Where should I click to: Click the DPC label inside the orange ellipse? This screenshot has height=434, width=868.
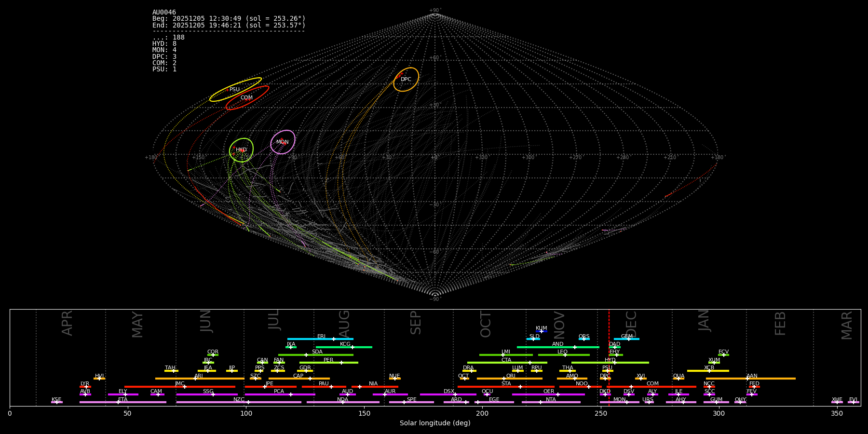pyautogui.click(x=406, y=80)
